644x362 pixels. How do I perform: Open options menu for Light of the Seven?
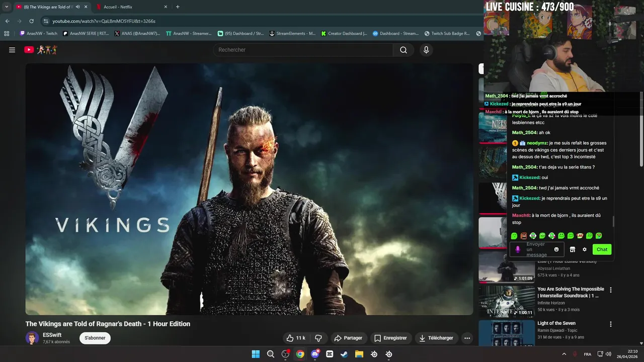pos(611,324)
